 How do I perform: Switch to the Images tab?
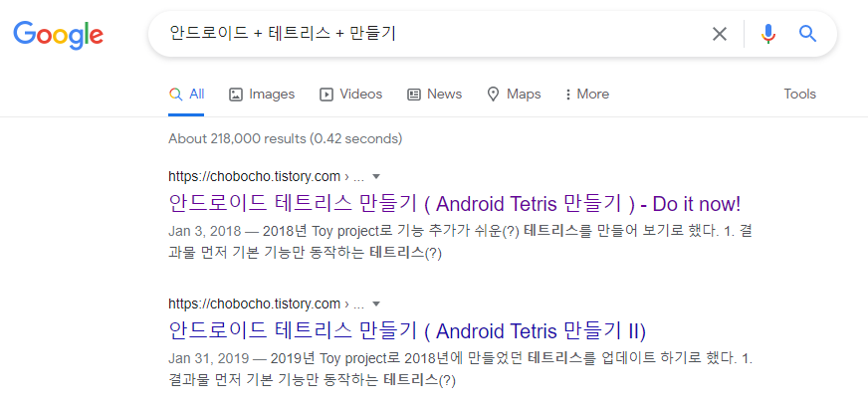click(x=262, y=95)
